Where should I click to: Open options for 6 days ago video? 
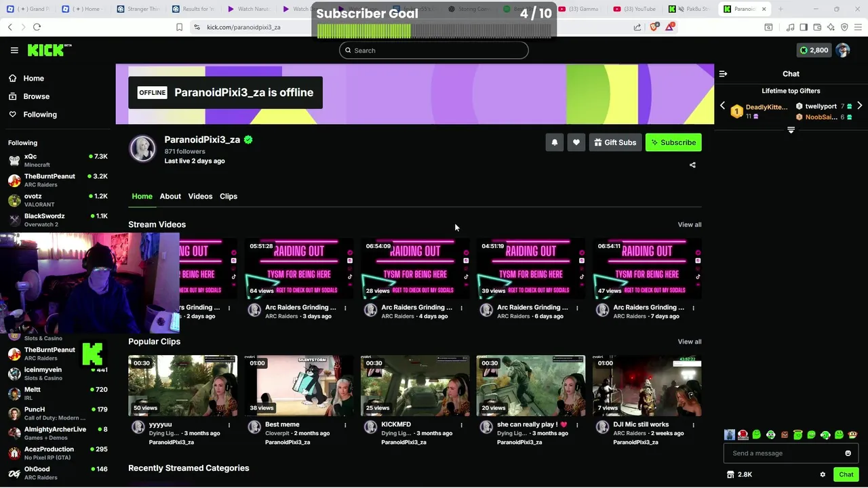[577, 308]
